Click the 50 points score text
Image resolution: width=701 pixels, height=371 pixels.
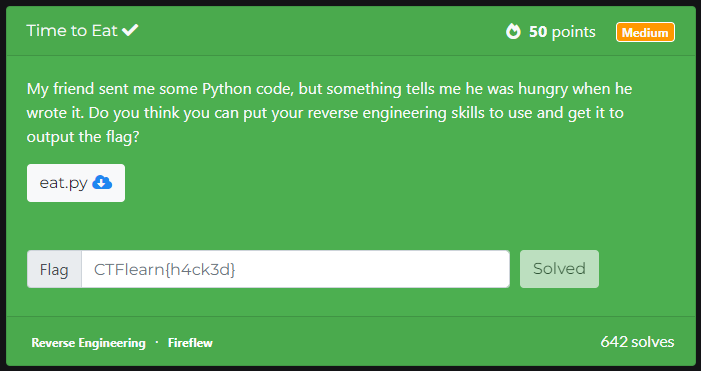562,32
